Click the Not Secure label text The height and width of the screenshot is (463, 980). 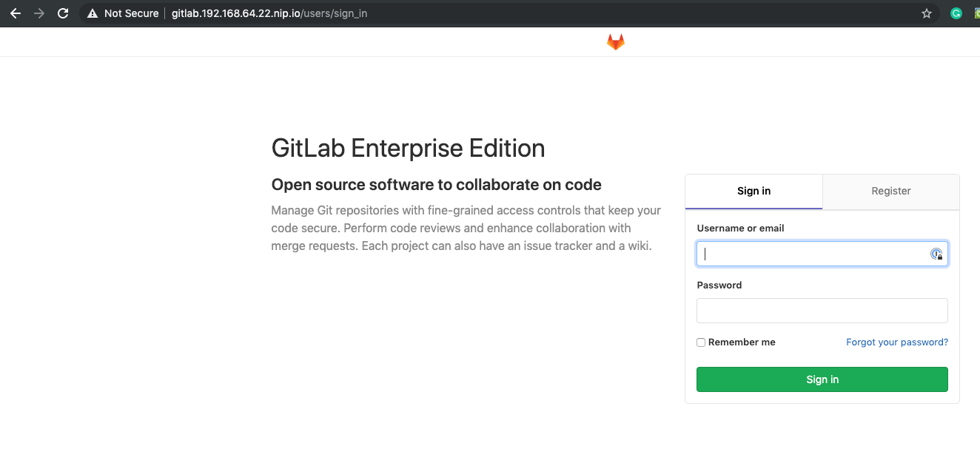tap(131, 13)
